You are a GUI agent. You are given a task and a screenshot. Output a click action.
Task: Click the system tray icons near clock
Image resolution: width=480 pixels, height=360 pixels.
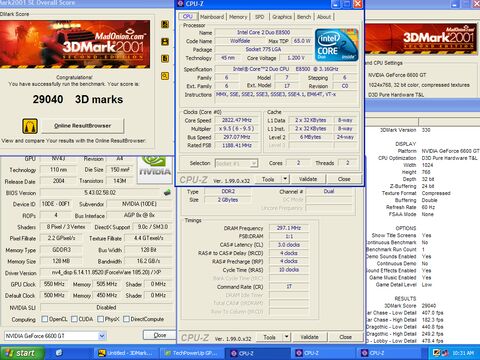[441, 353]
